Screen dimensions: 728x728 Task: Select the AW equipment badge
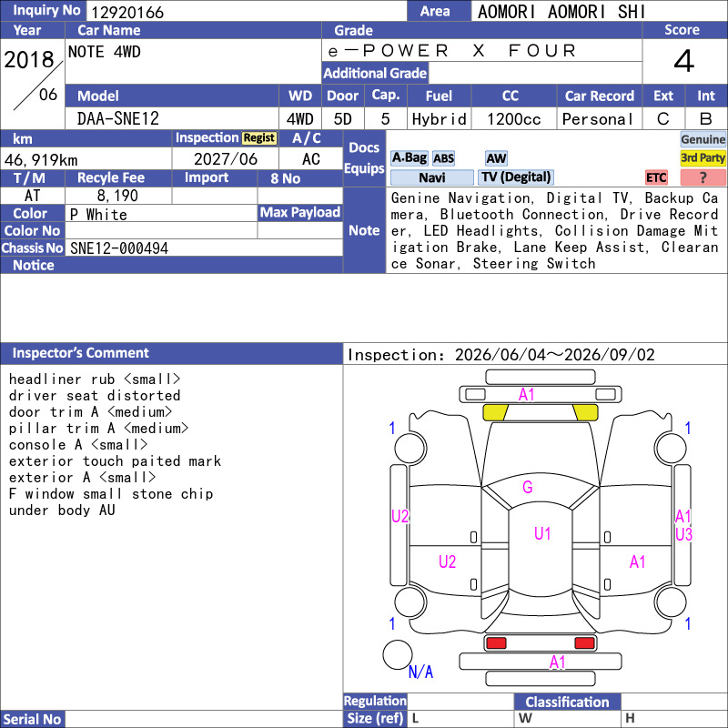(496, 158)
